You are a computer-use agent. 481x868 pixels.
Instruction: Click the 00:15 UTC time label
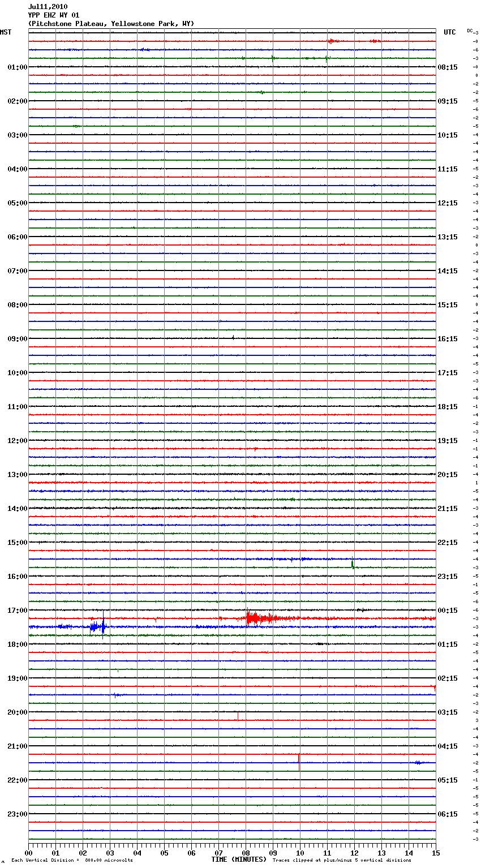click(x=448, y=611)
